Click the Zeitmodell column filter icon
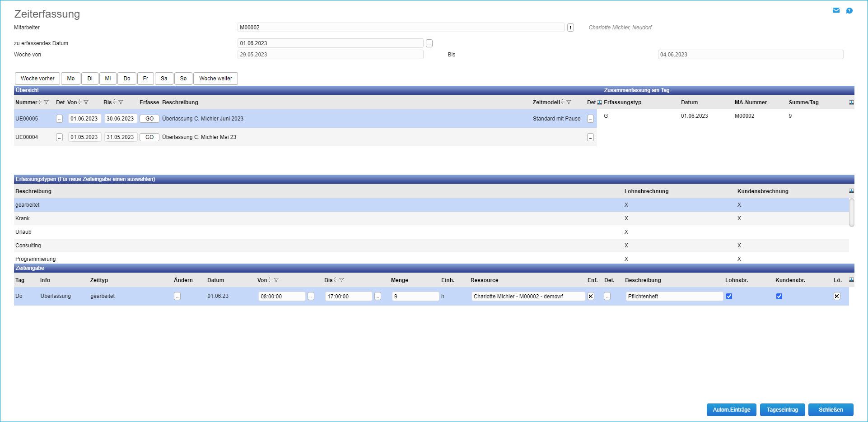Image resolution: width=868 pixels, height=422 pixels. point(569,102)
